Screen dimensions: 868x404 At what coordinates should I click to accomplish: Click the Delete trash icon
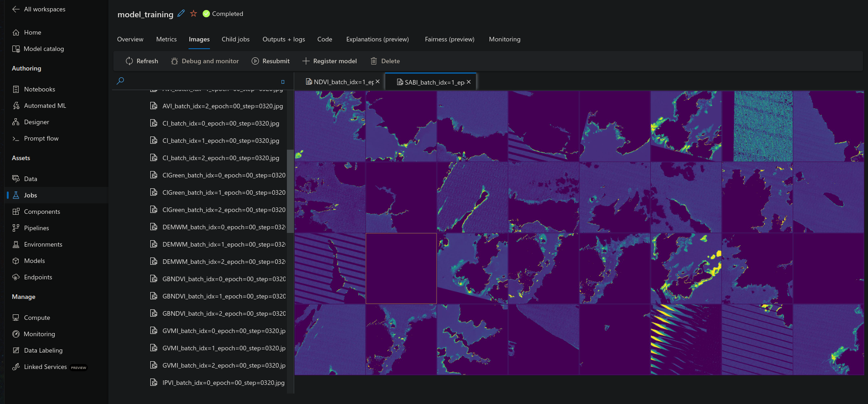pos(374,61)
